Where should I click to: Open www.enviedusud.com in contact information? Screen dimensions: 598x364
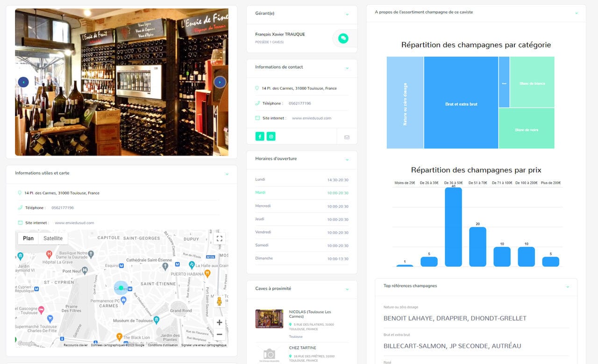[311, 118]
